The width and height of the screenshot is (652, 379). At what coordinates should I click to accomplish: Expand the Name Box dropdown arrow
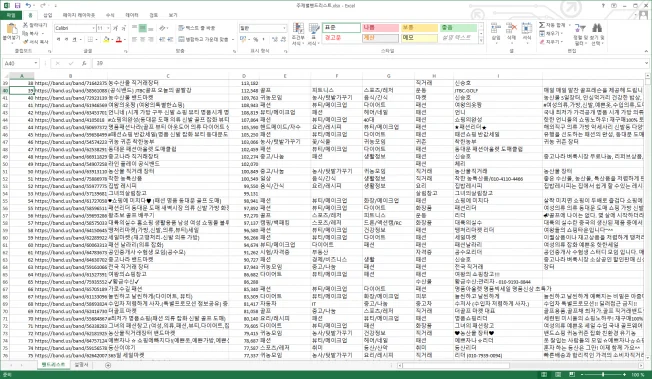tap(36, 63)
